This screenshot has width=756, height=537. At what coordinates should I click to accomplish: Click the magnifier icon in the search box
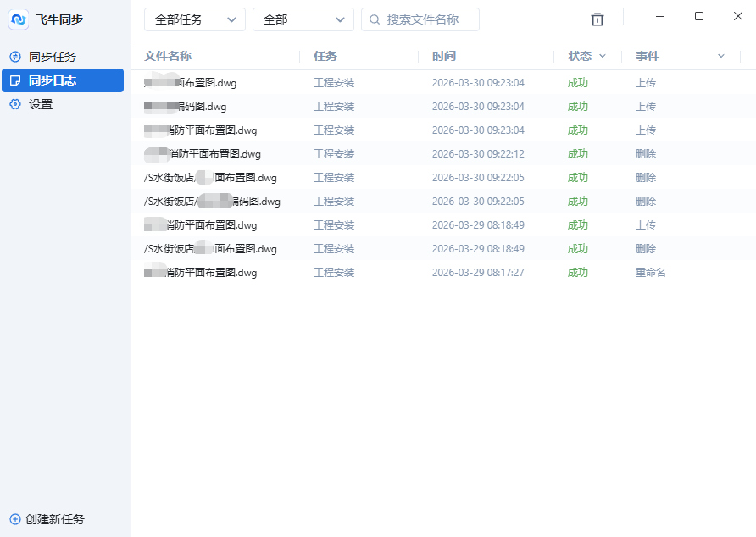pyautogui.click(x=375, y=19)
